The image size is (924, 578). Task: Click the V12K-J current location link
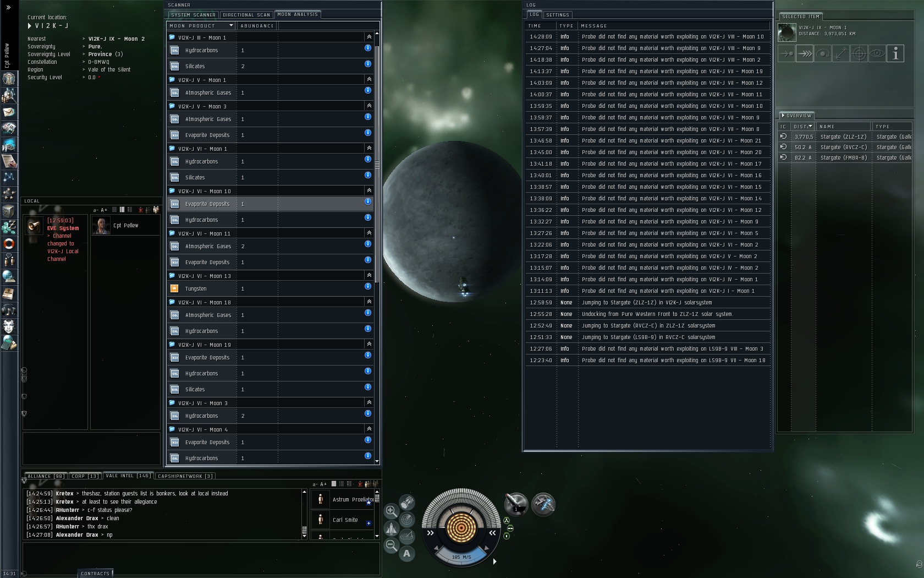point(52,26)
